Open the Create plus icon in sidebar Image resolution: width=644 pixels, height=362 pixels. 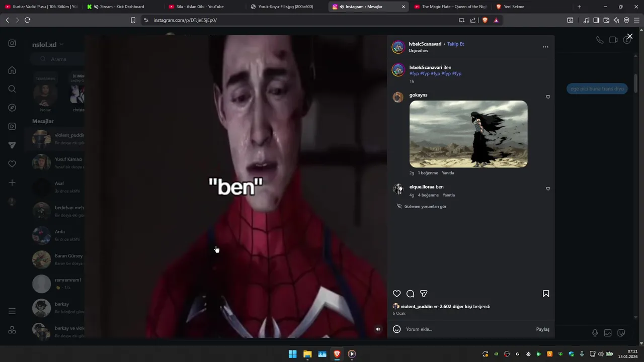coord(12,183)
